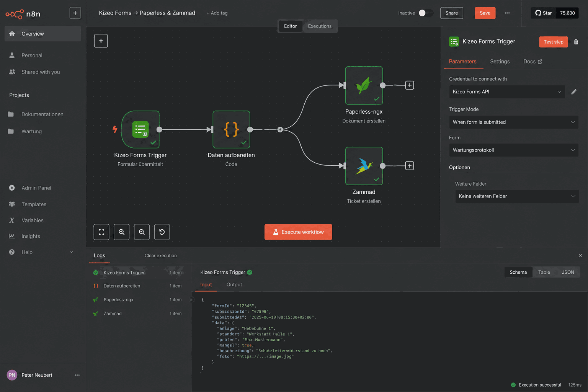Open workflow more options menu
Viewport: 588px width, 392px height.
pos(507,13)
